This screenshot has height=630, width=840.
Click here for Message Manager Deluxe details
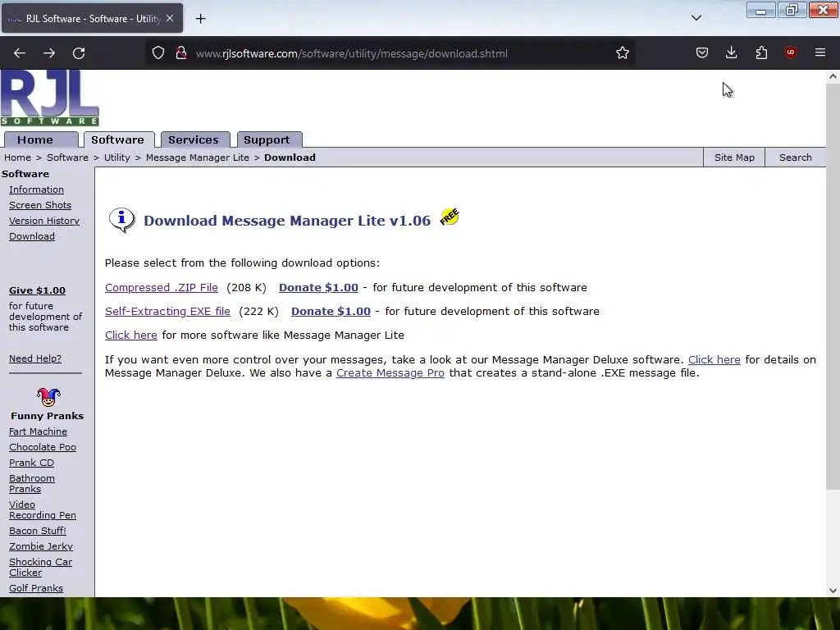714,360
